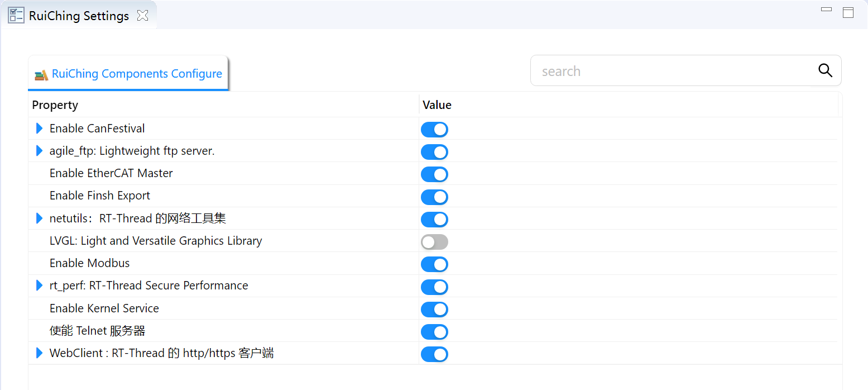
Task: Maximize the settings view panel
Action: pyautogui.click(x=848, y=12)
